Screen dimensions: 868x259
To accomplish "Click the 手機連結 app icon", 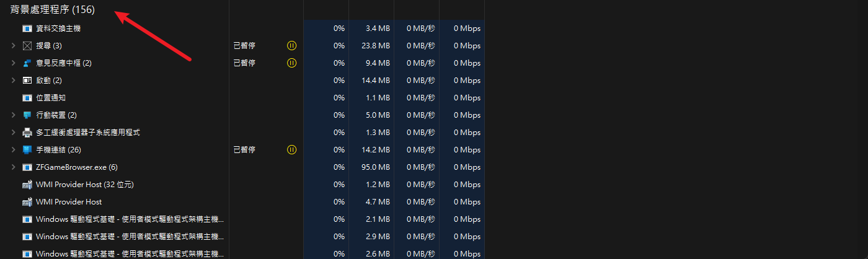I will [x=27, y=150].
